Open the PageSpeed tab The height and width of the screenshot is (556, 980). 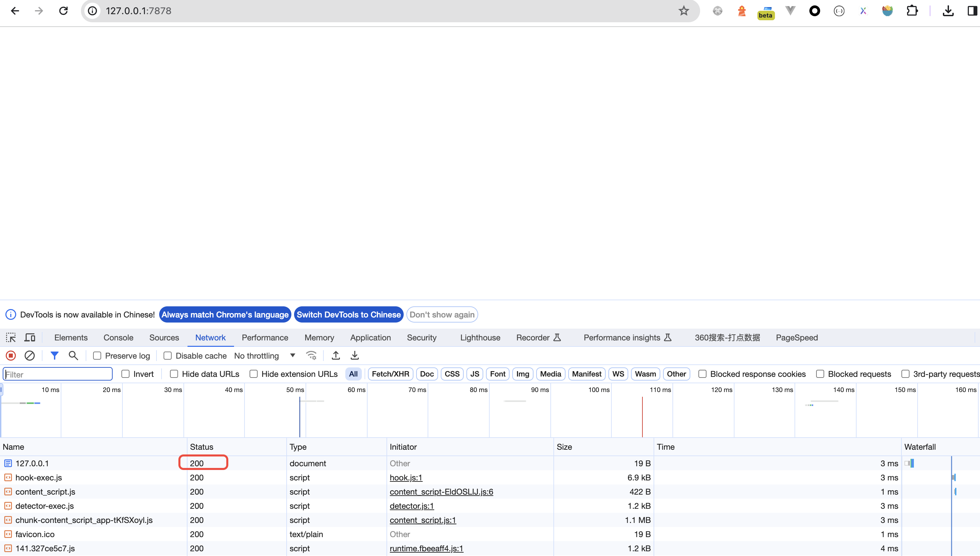(x=797, y=338)
